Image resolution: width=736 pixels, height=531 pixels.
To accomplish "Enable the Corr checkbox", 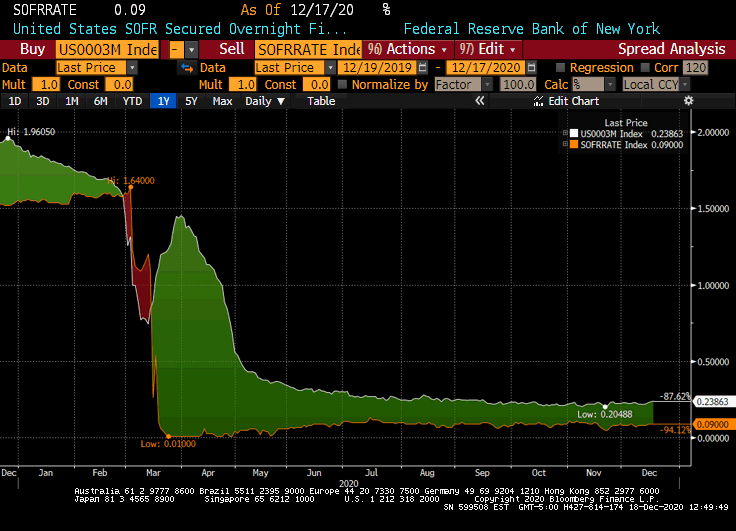I will (645, 68).
